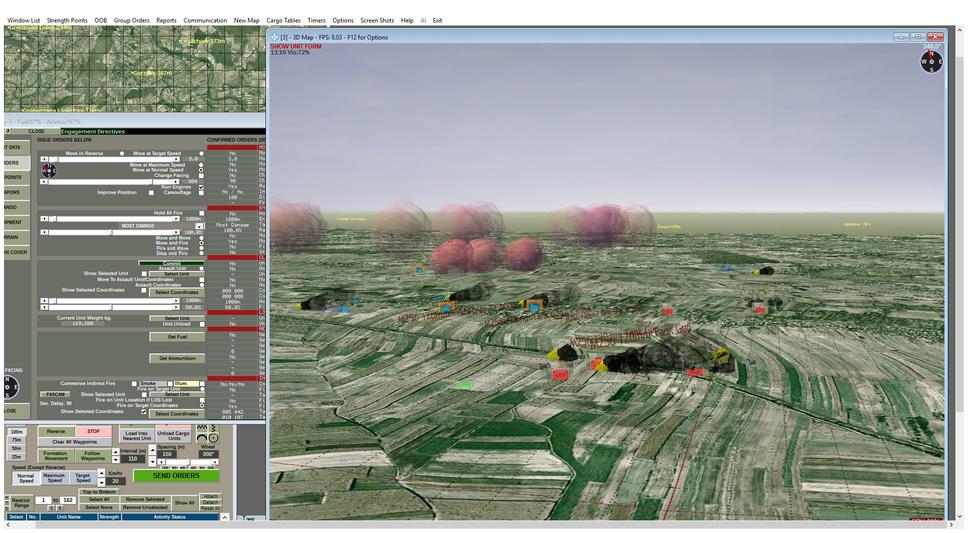Image resolution: width=968 pixels, height=533 pixels.
Task: Enable the Hold All Fire checkbox
Action: [202, 213]
